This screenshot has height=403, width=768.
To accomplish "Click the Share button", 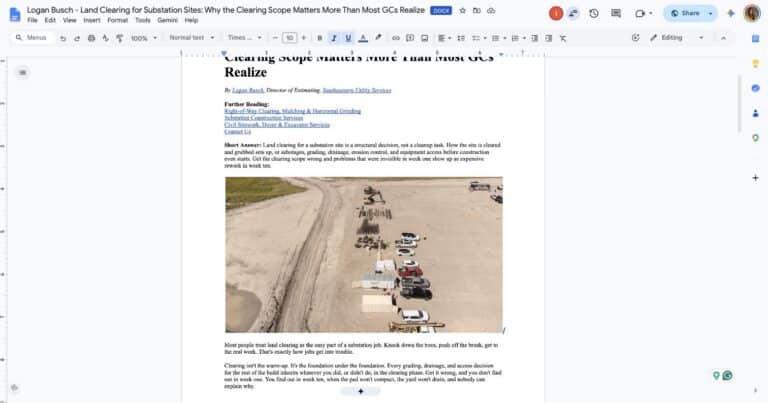I will click(x=685, y=13).
